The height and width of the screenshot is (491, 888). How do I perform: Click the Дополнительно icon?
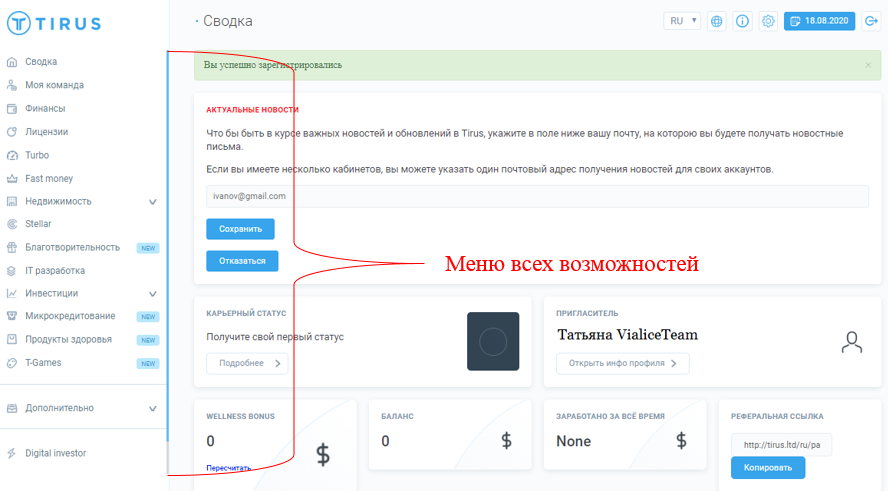pyautogui.click(x=12, y=408)
